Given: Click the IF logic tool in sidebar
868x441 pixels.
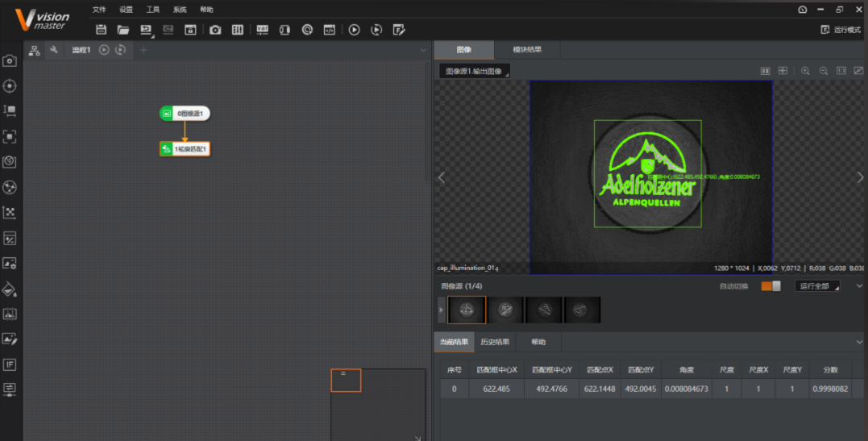Looking at the screenshot, I should (x=10, y=364).
